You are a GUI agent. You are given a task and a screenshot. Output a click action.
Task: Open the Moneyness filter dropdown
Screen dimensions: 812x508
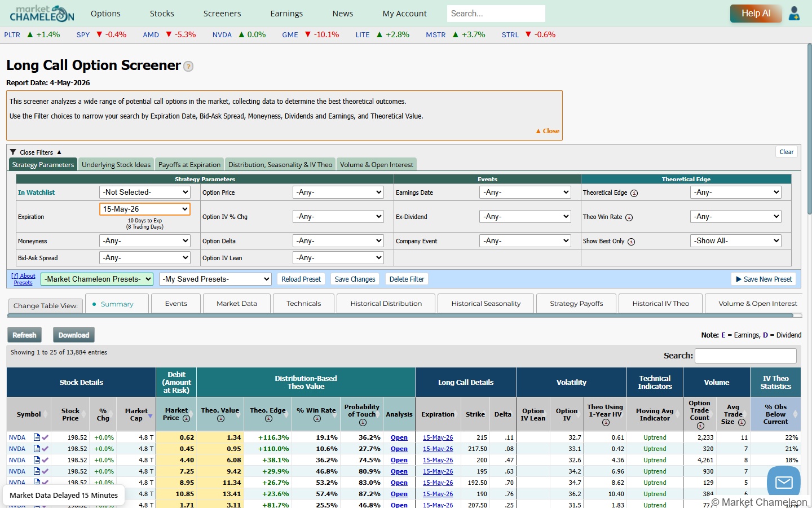click(145, 241)
